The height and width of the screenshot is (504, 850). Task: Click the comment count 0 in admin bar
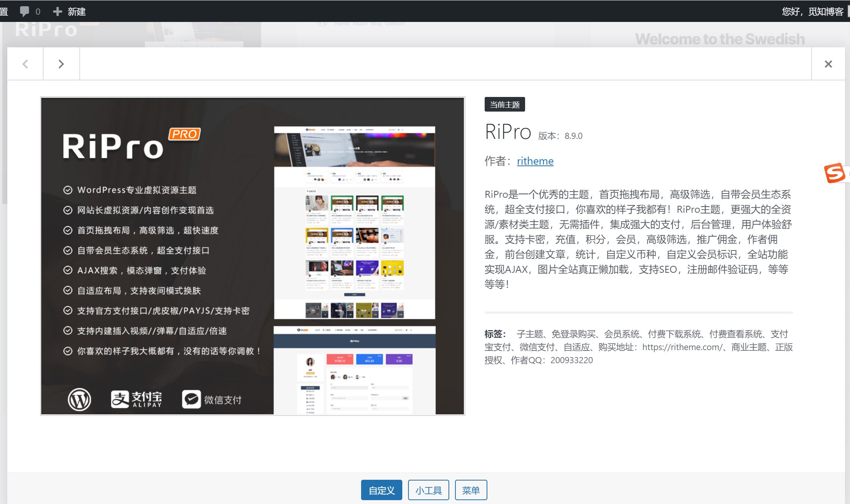(x=38, y=12)
